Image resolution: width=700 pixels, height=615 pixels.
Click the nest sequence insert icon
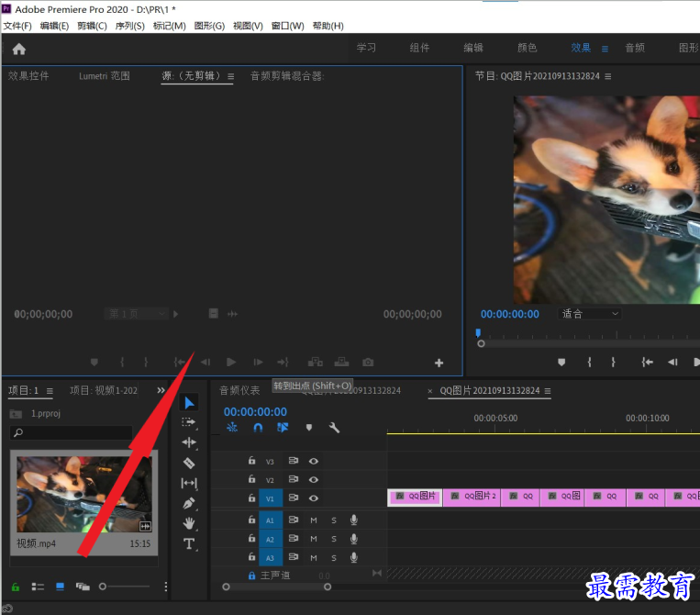[232, 428]
